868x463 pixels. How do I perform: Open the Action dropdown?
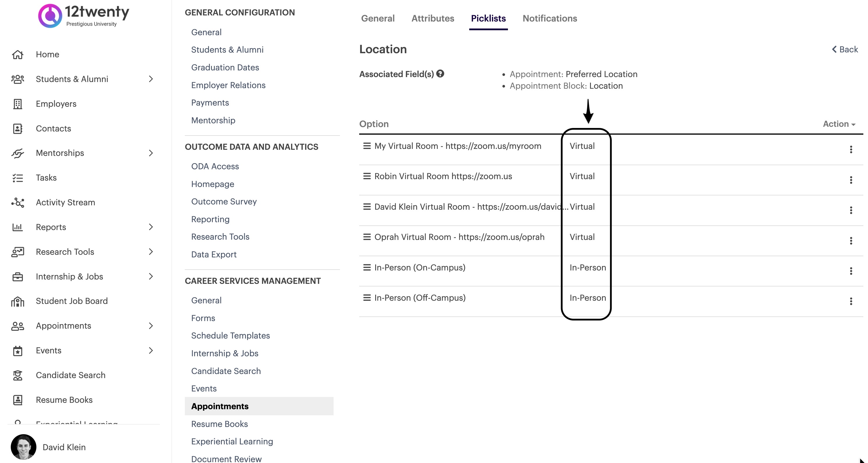tap(839, 124)
